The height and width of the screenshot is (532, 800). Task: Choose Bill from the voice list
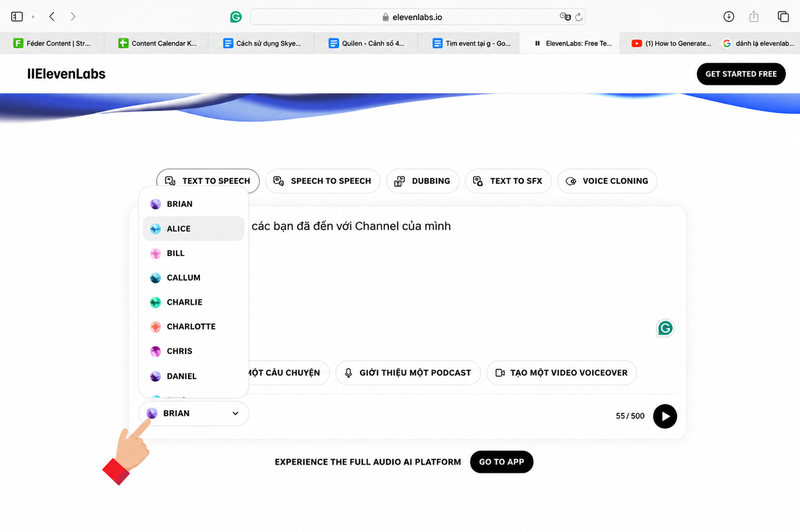(x=193, y=253)
